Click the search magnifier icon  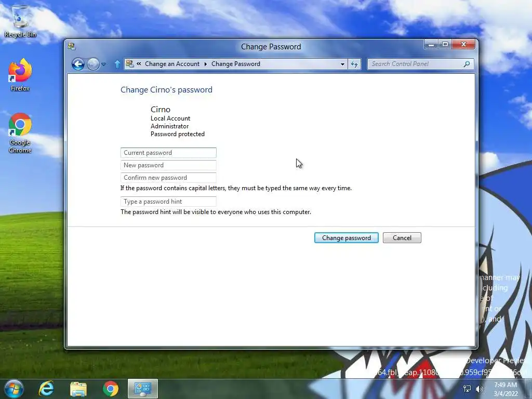click(467, 64)
